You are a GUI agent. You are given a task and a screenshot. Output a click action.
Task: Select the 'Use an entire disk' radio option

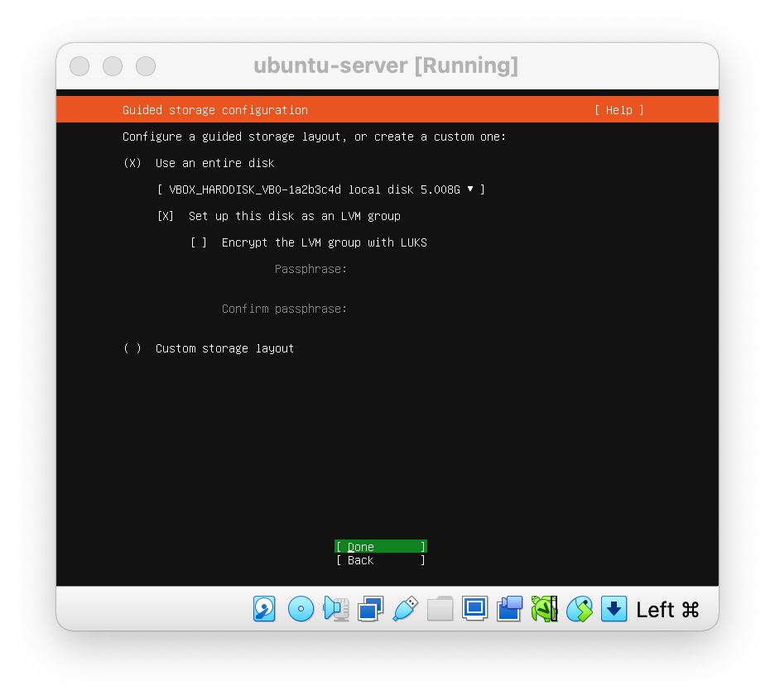pyautogui.click(x=132, y=163)
